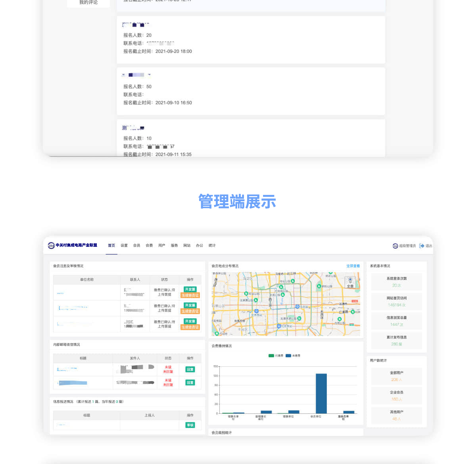Click 生成会员证 button in second member row

190,311
